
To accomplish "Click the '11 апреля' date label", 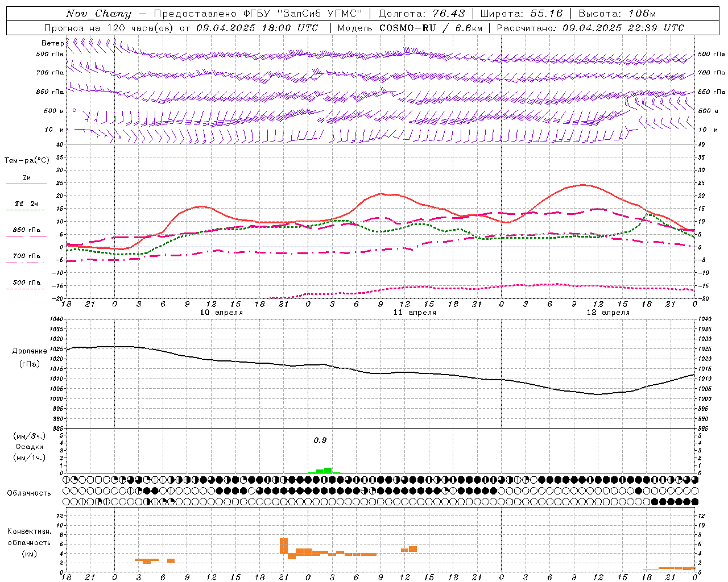I will (x=415, y=313).
